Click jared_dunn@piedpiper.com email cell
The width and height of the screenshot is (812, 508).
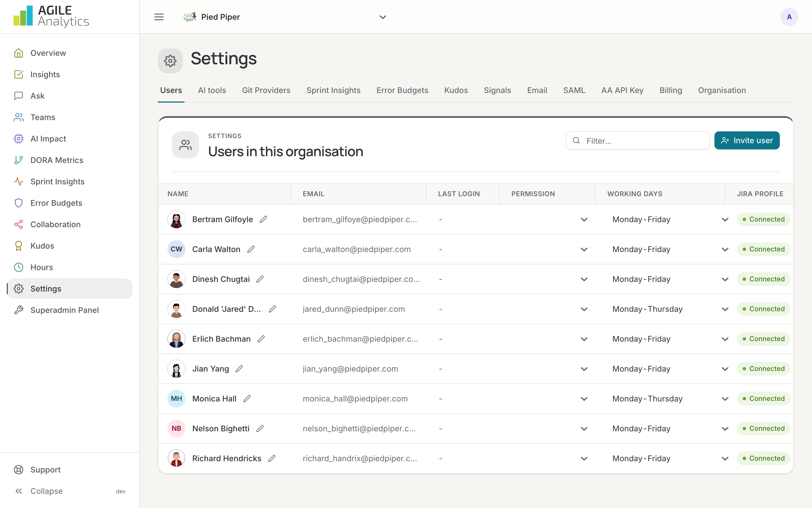pos(354,309)
